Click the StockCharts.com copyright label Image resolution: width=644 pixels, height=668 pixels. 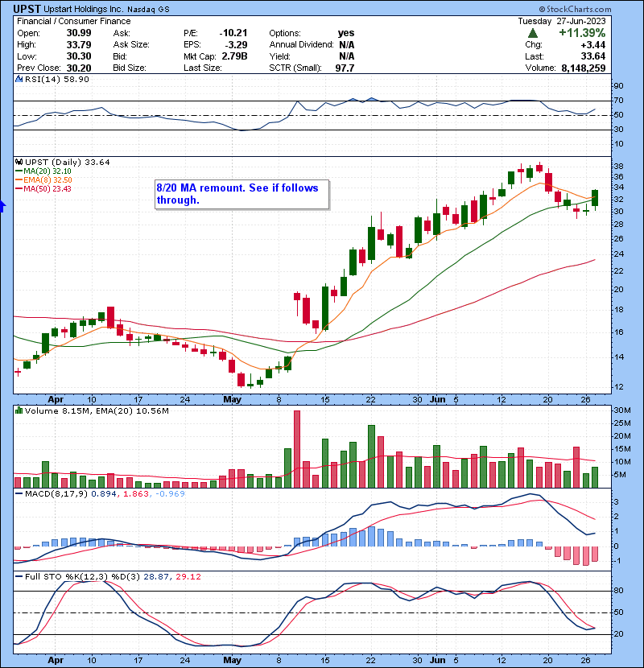click(x=575, y=9)
